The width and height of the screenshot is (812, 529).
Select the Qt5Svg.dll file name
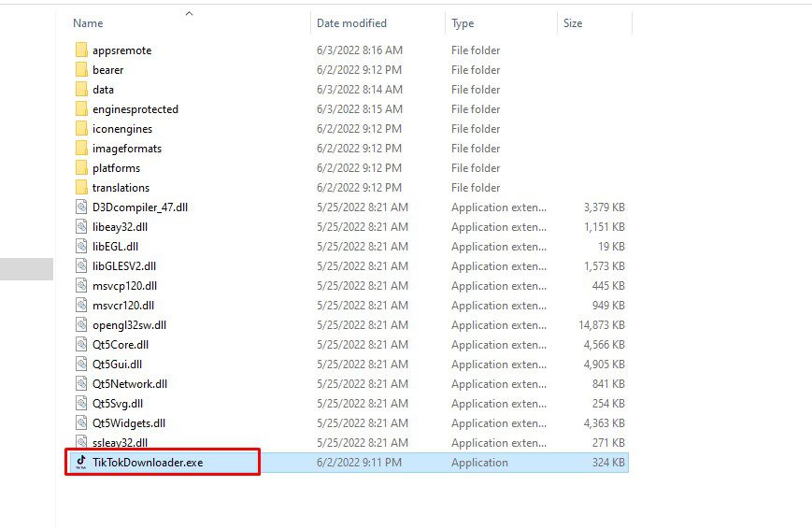[118, 404]
